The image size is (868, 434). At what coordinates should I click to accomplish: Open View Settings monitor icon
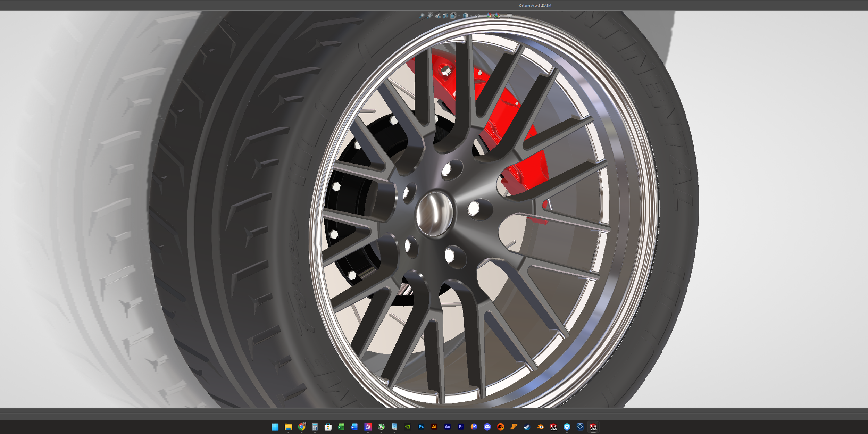[509, 16]
